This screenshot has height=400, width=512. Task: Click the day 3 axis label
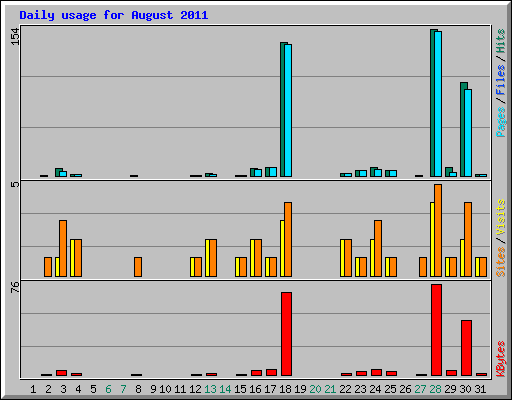(x=63, y=389)
